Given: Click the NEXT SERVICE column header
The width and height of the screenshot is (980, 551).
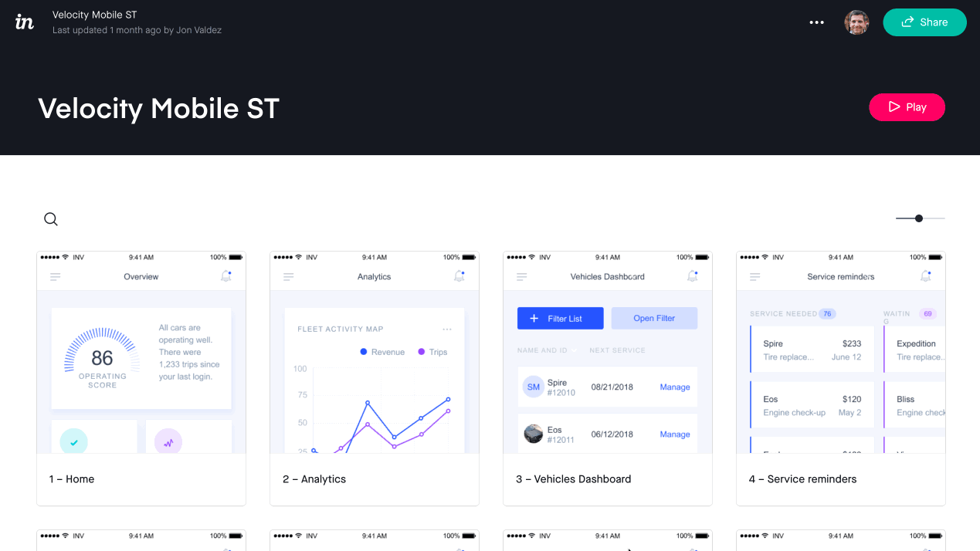Looking at the screenshot, I should [x=617, y=350].
